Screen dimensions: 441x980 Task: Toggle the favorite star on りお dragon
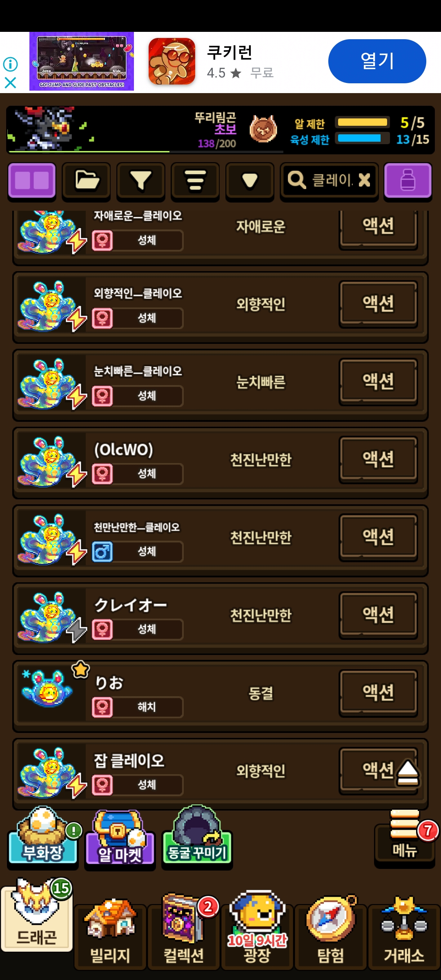80,669
